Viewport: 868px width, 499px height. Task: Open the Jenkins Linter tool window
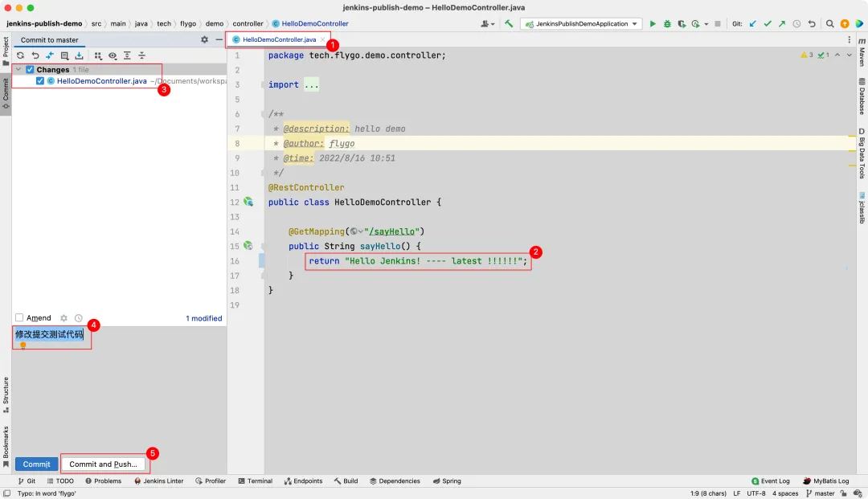158,481
